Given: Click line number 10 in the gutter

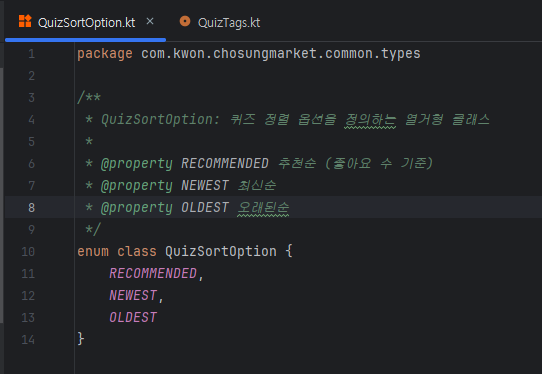Looking at the screenshot, I should (x=28, y=252).
